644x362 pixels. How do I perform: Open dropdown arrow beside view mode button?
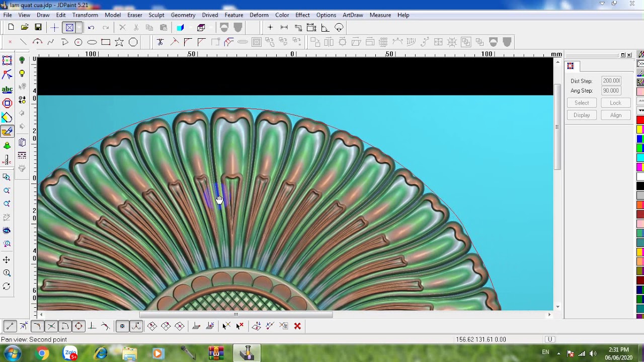(x=79, y=28)
